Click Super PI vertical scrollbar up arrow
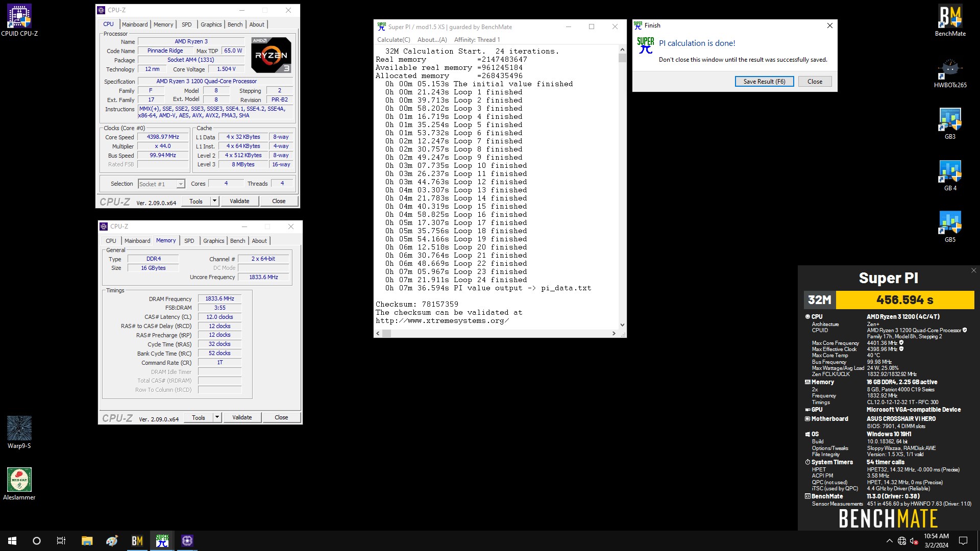 (x=622, y=49)
